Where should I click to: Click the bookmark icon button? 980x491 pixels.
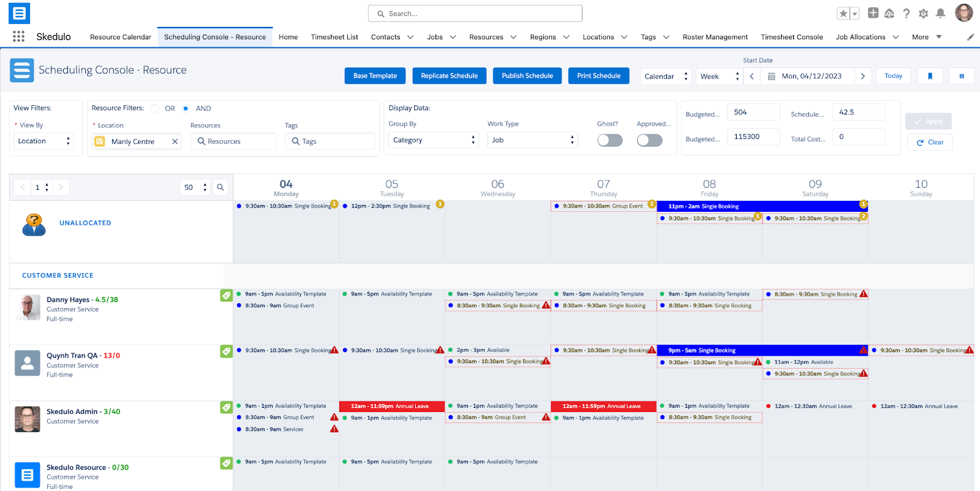(930, 76)
